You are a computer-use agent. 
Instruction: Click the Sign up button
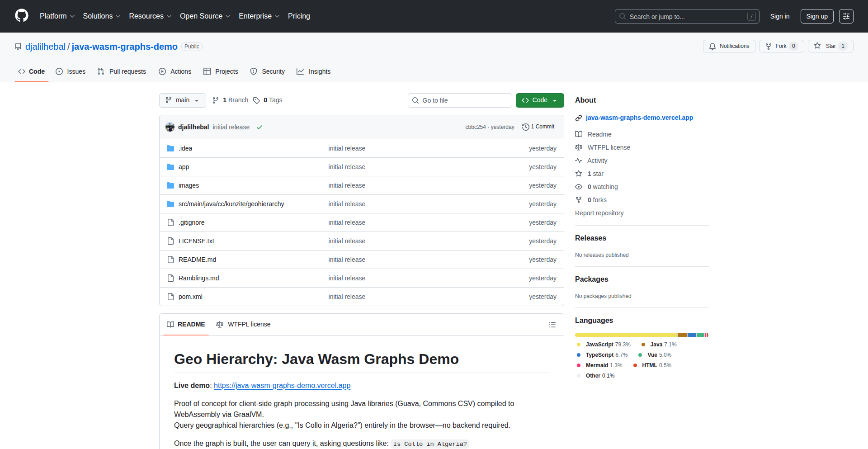click(816, 16)
